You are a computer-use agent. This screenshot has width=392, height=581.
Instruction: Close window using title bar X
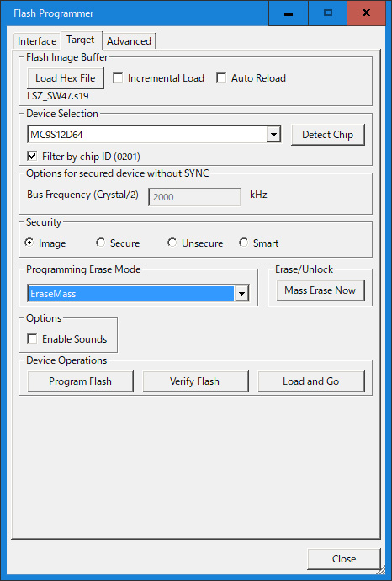coord(367,13)
